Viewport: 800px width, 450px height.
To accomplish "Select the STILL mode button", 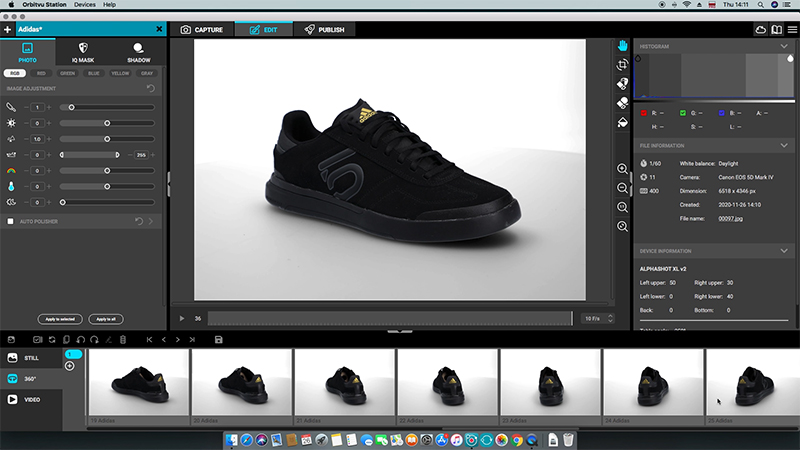I will (31, 358).
